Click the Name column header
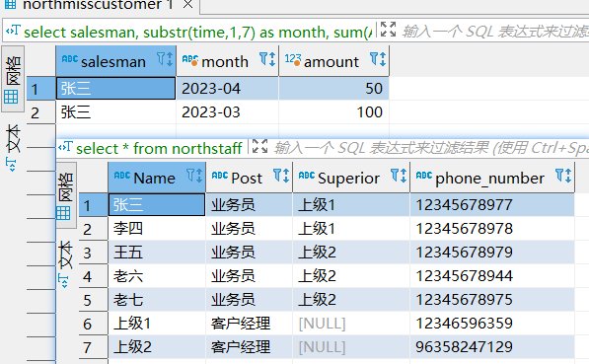589x364 pixels. 157,178
